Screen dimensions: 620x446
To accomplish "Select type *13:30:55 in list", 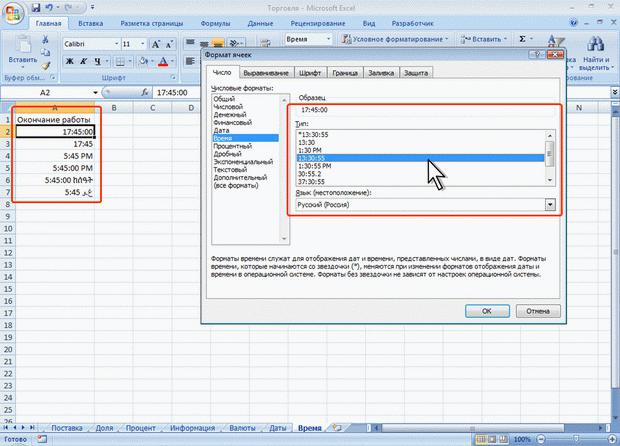I will (313, 134).
